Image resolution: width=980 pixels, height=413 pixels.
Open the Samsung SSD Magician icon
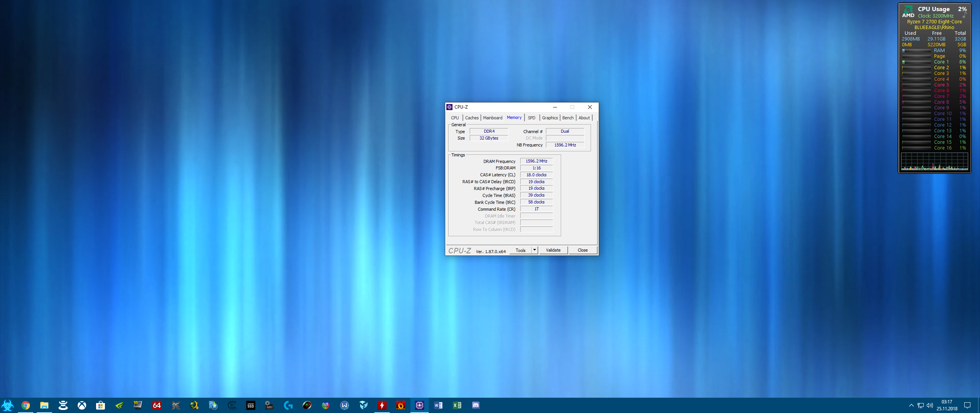point(251,405)
